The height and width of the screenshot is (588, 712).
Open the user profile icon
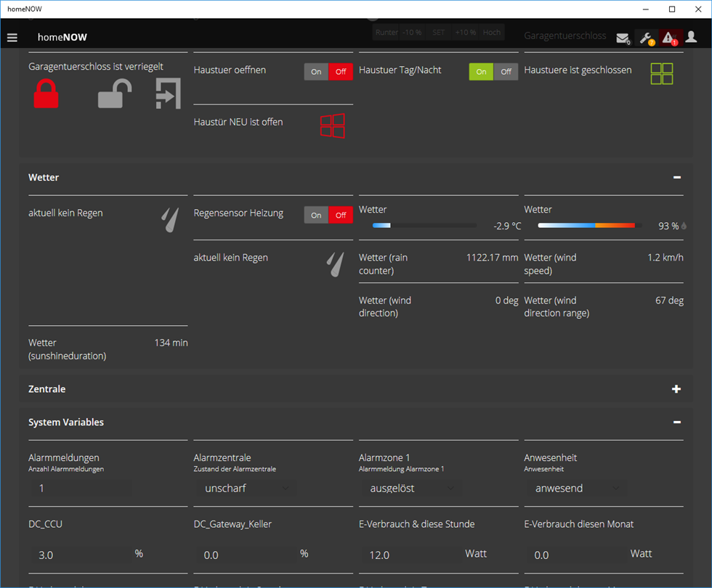tap(691, 37)
